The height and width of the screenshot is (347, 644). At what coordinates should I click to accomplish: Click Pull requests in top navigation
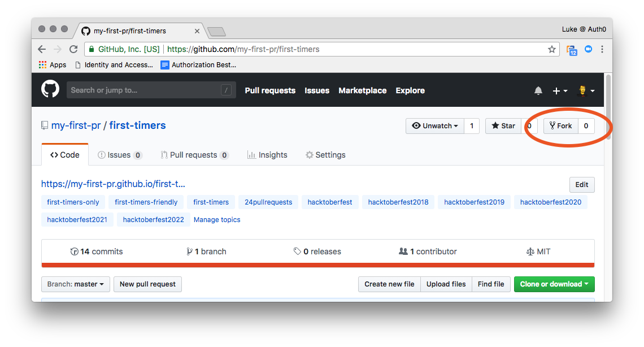tap(270, 90)
